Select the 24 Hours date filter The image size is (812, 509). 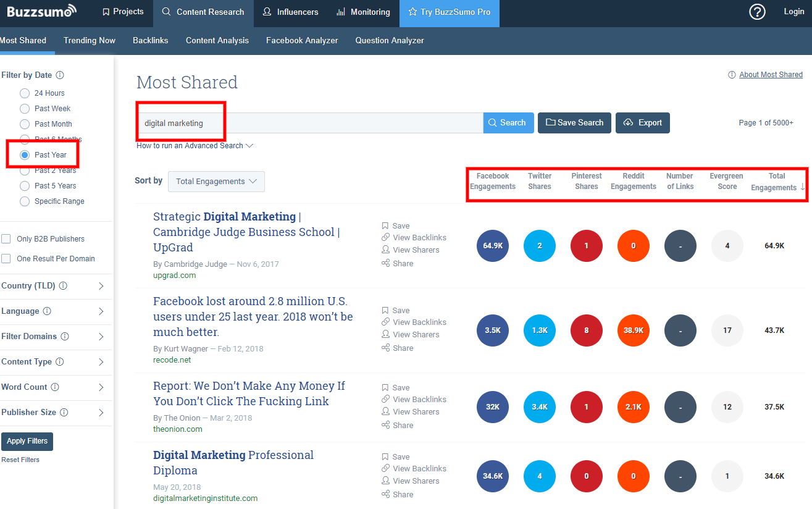25,93
